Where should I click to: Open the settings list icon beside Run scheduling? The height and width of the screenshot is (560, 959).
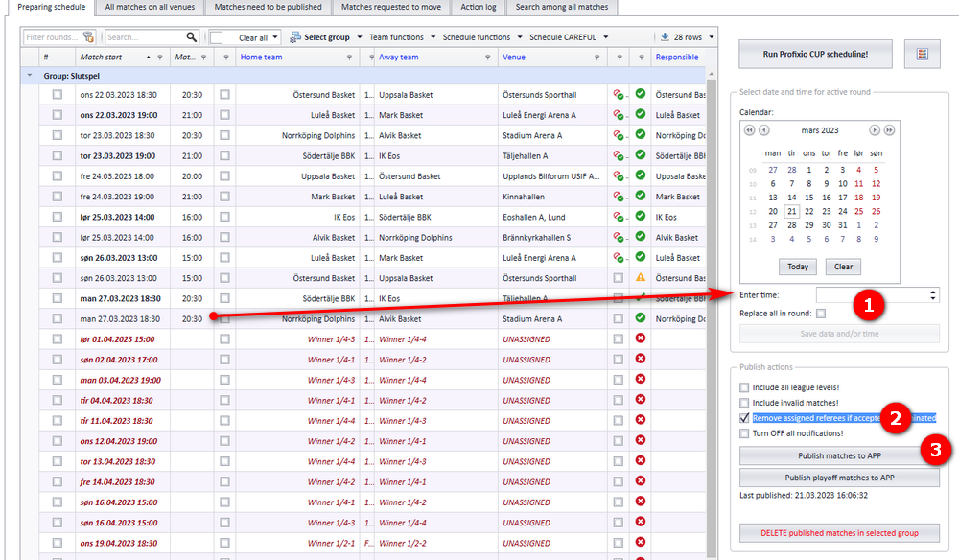[923, 54]
